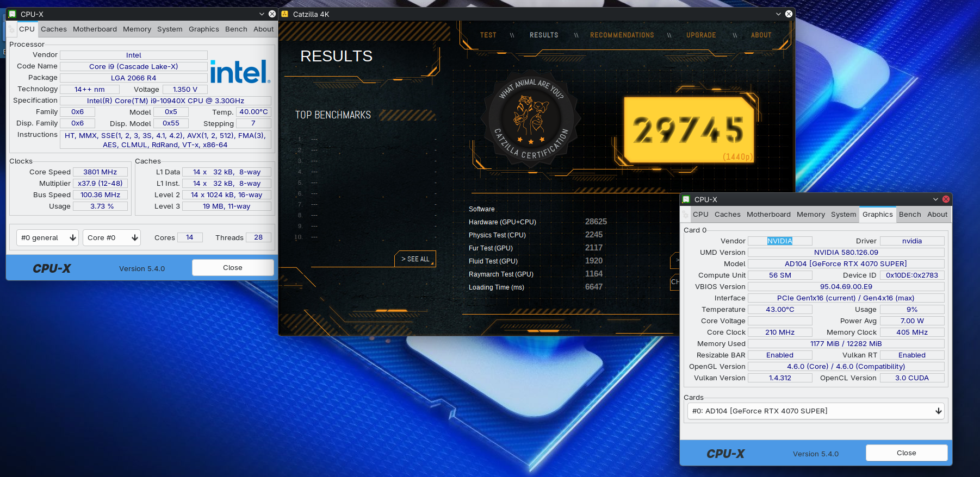Click the Specification field 'Intel(R) Core(TM) i9-10940X'
The image size is (980, 477).
[x=165, y=101]
